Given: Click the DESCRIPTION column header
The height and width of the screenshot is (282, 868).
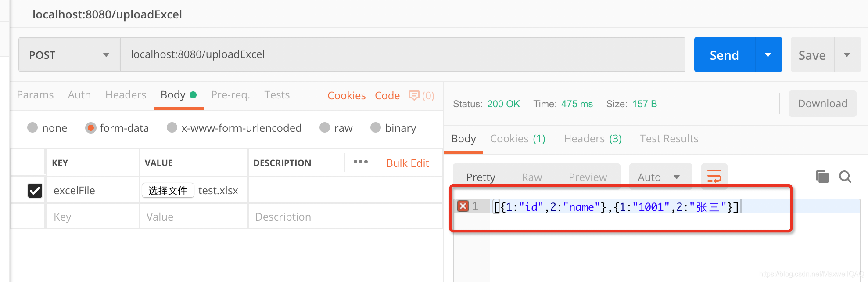Looking at the screenshot, I should click(282, 163).
